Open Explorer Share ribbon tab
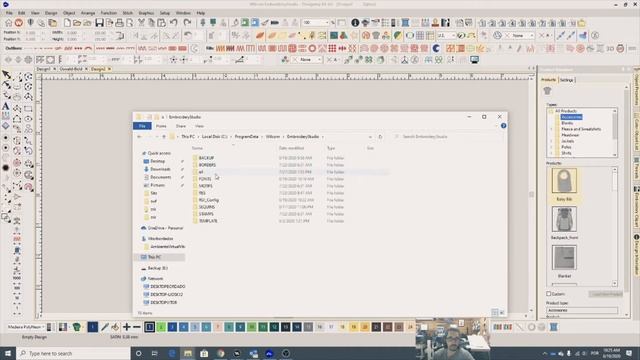The width and height of the screenshot is (640, 360). point(180,126)
